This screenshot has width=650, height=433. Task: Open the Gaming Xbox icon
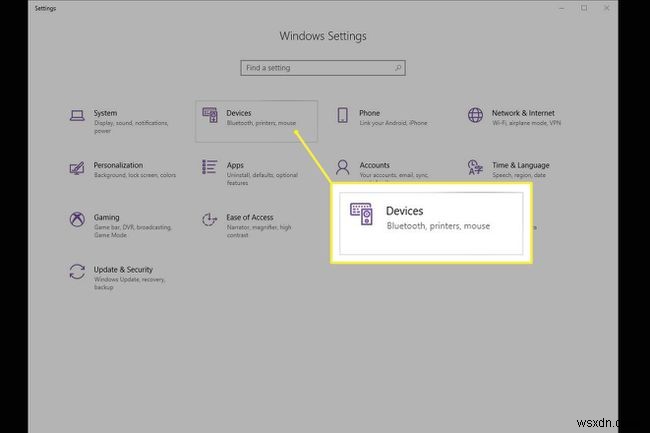pyautogui.click(x=77, y=220)
